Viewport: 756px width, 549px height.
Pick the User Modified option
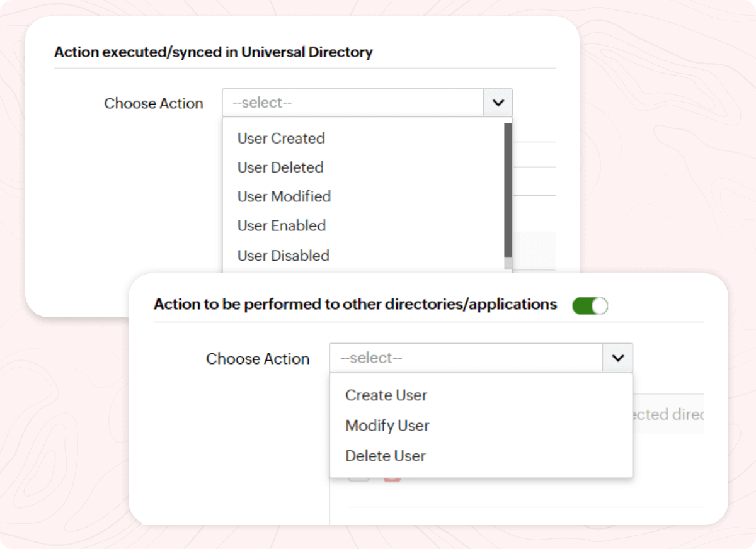tap(284, 196)
